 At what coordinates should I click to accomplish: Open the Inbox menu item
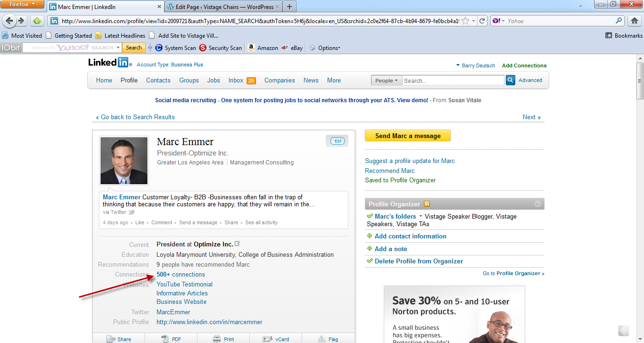[x=236, y=81]
